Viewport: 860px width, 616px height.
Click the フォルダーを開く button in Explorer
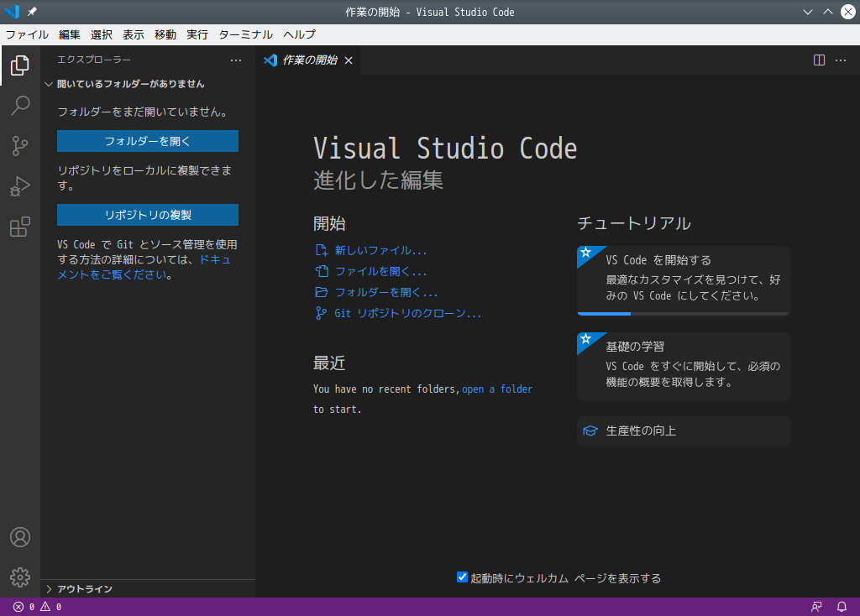tap(148, 141)
